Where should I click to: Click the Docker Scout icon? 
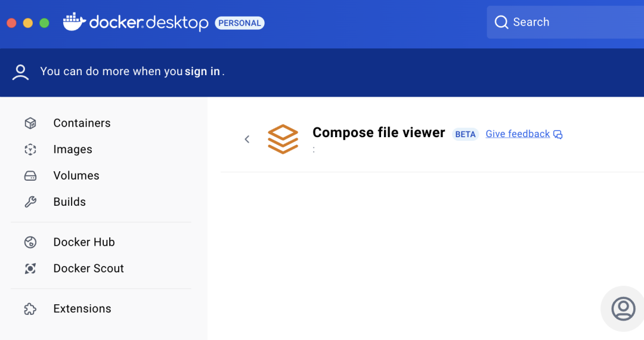click(x=30, y=268)
